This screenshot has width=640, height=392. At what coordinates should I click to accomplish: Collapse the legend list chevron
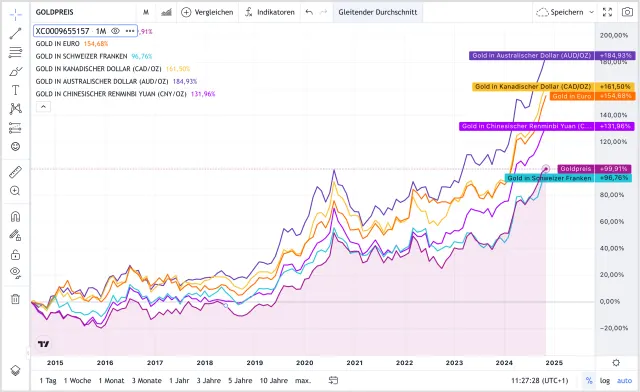click(x=44, y=107)
